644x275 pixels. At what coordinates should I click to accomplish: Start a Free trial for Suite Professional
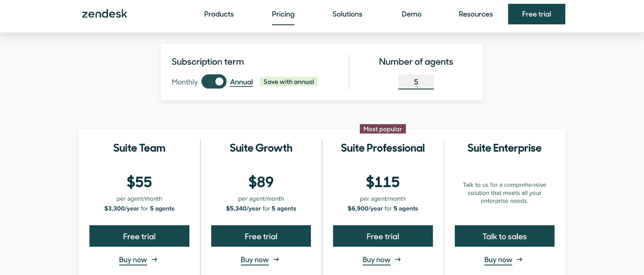(382, 236)
